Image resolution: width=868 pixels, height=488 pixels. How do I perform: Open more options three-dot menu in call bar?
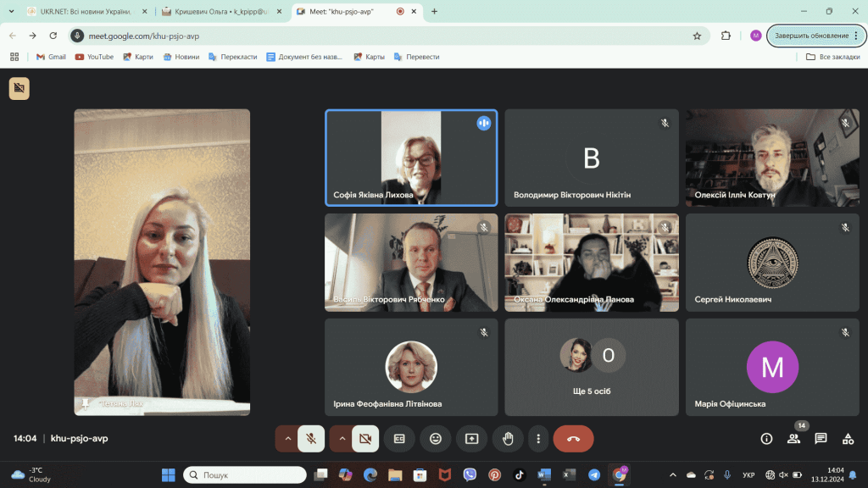coord(539,439)
